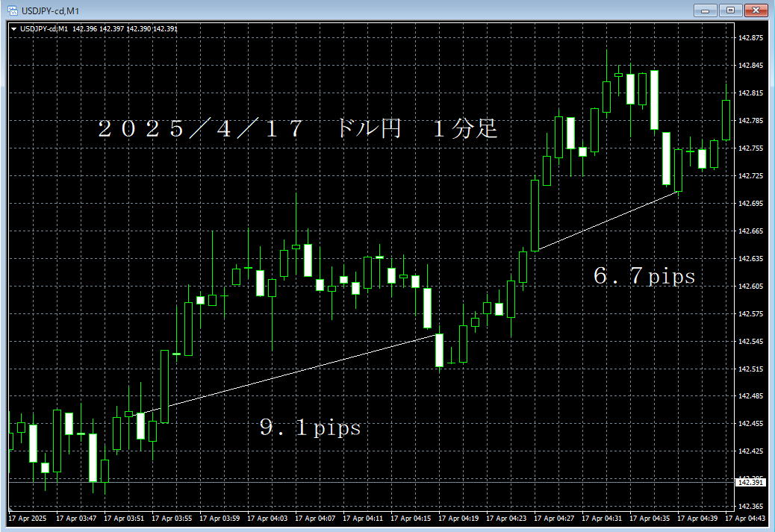
Task: Close the USDJPY-cd,M1 chart window
Action: (756, 10)
